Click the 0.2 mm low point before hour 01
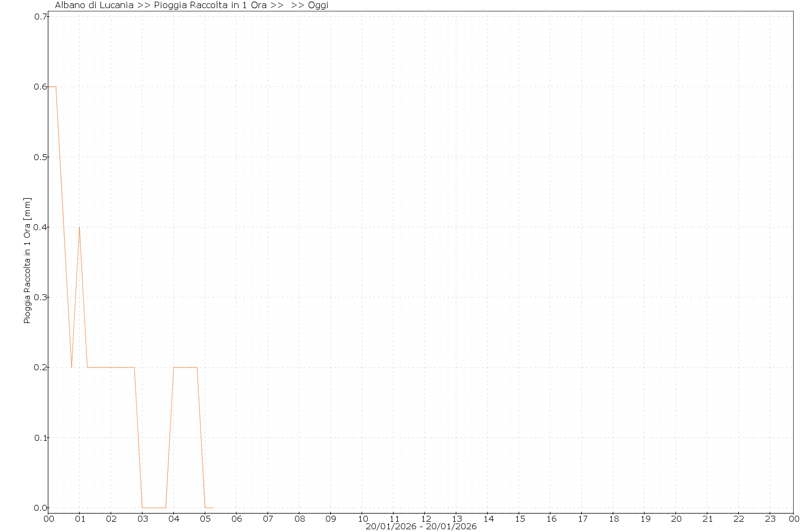 (x=72, y=367)
